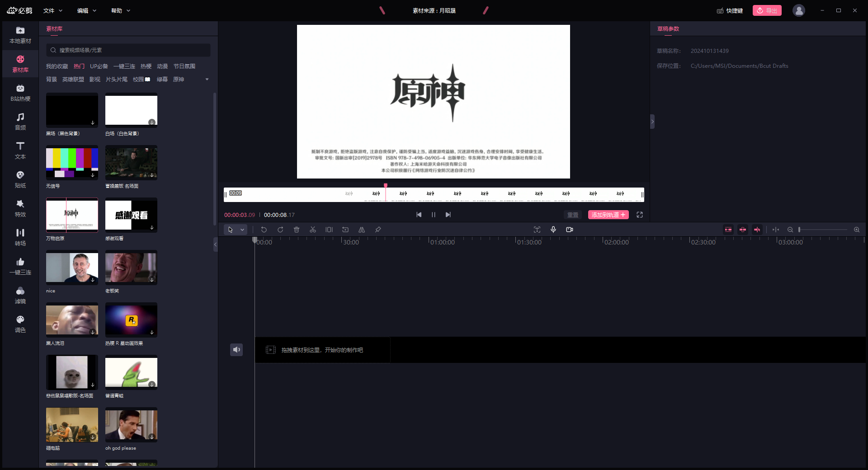Image resolution: width=868 pixels, height=470 pixels.
Task: Toggle the auto-snap icon near the zoom controls
Action: click(x=776, y=230)
